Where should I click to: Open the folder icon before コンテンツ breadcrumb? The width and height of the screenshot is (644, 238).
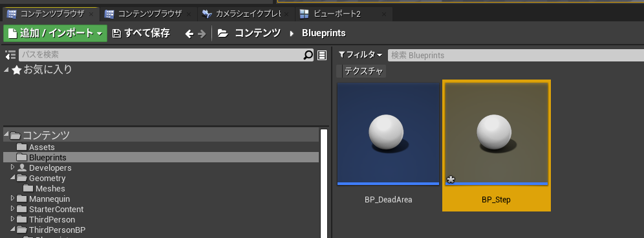[x=222, y=33]
